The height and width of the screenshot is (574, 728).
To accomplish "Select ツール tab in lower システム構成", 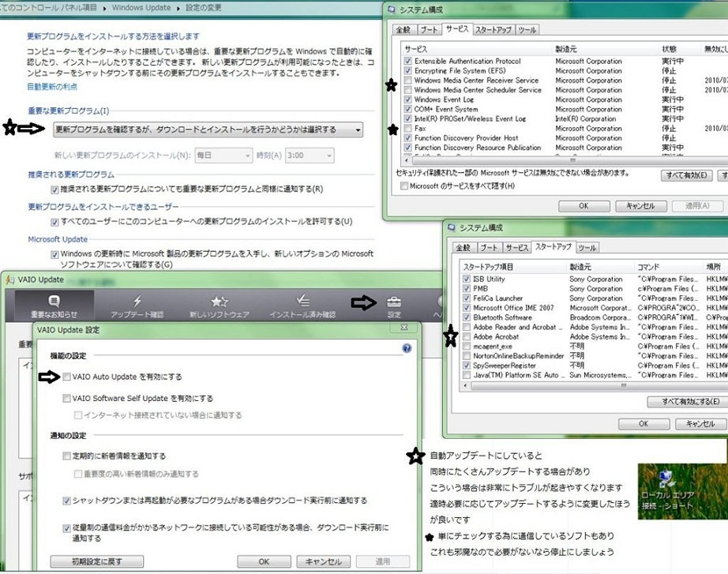I will coord(587,248).
